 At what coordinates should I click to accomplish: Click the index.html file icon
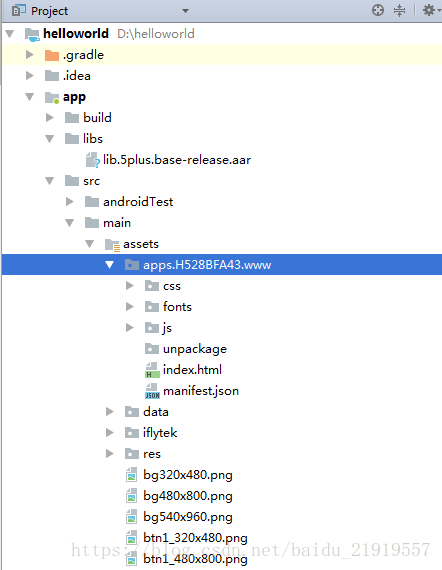click(x=152, y=370)
